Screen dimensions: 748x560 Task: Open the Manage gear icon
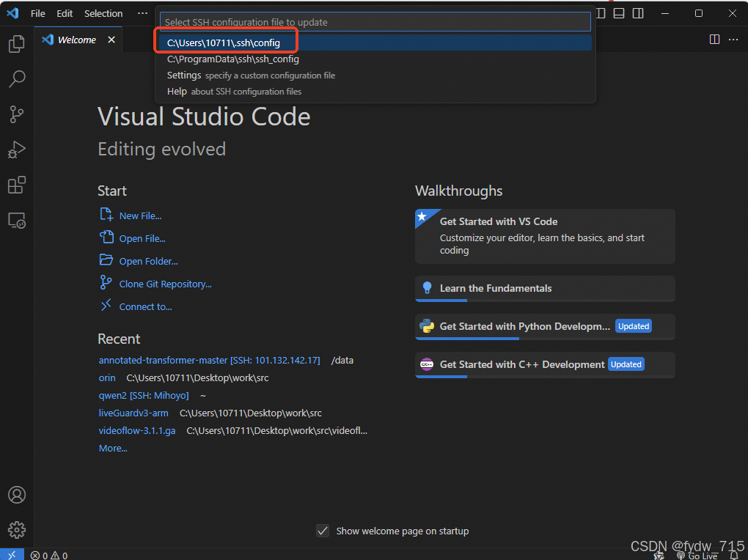point(17,530)
